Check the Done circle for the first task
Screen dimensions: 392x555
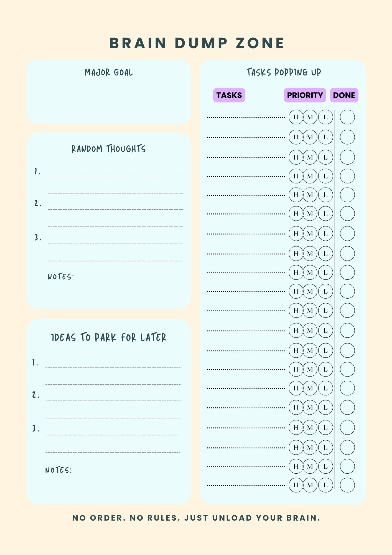[x=347, y=117]
